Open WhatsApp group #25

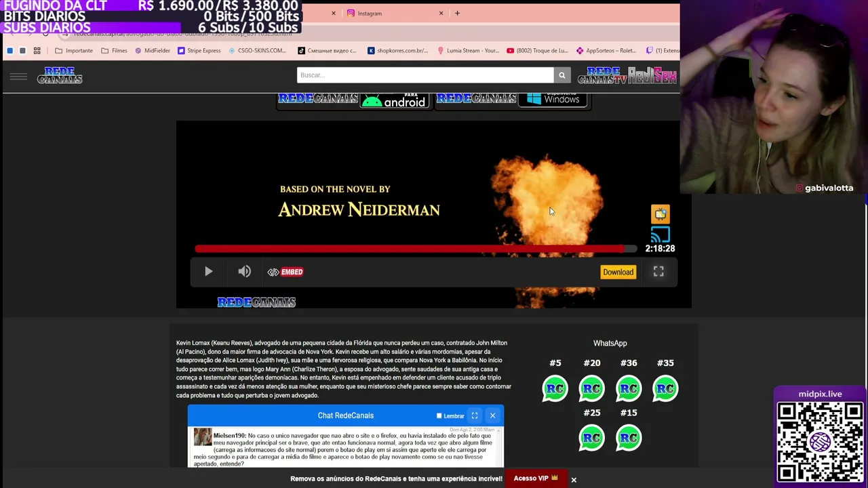(x=591, y=438)
